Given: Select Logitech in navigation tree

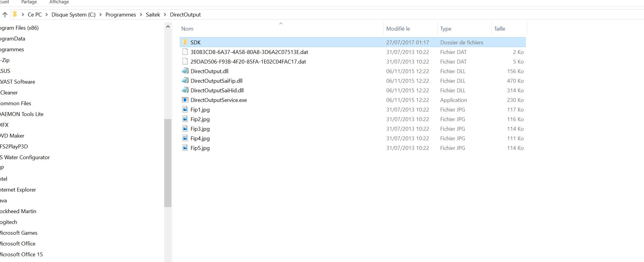Looking at the screenshot, I should [x=8, y=222].
